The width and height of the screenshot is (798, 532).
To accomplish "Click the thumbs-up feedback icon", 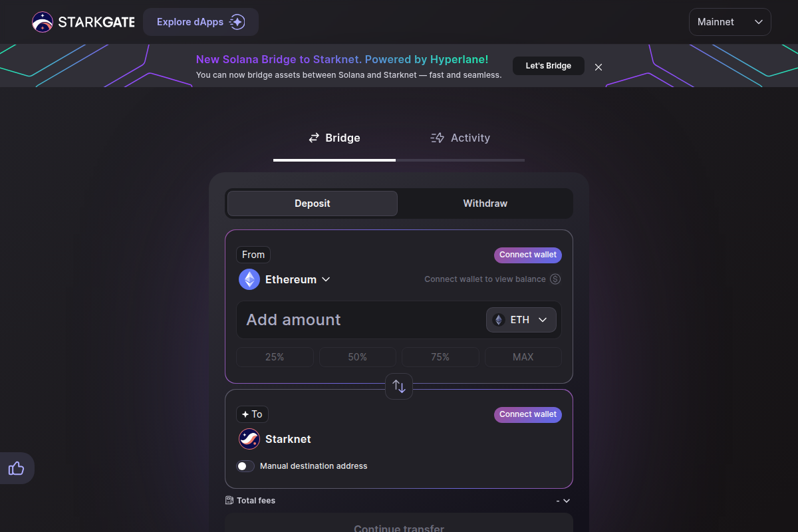I will pos(17,468).
